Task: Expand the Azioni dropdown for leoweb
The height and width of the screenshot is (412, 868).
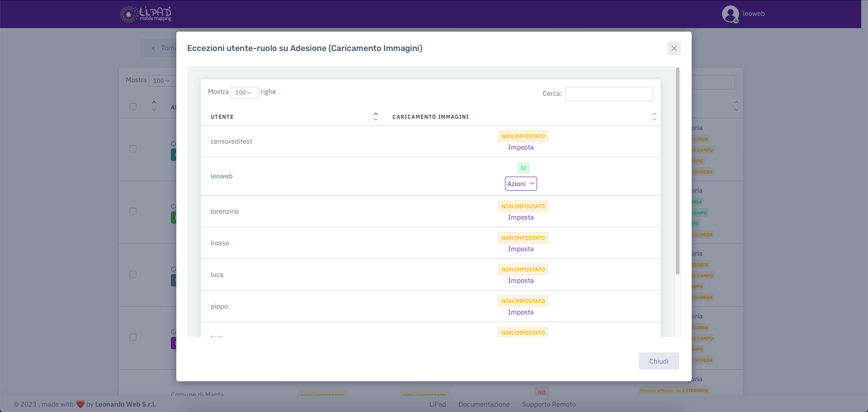Action: point(521,183)
